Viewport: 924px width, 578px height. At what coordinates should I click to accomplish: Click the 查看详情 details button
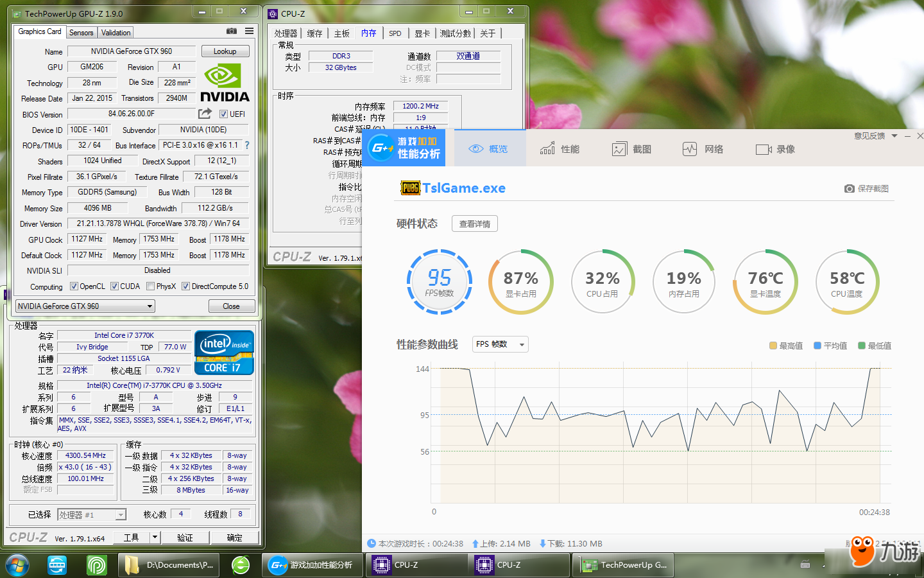pos(474,223)
